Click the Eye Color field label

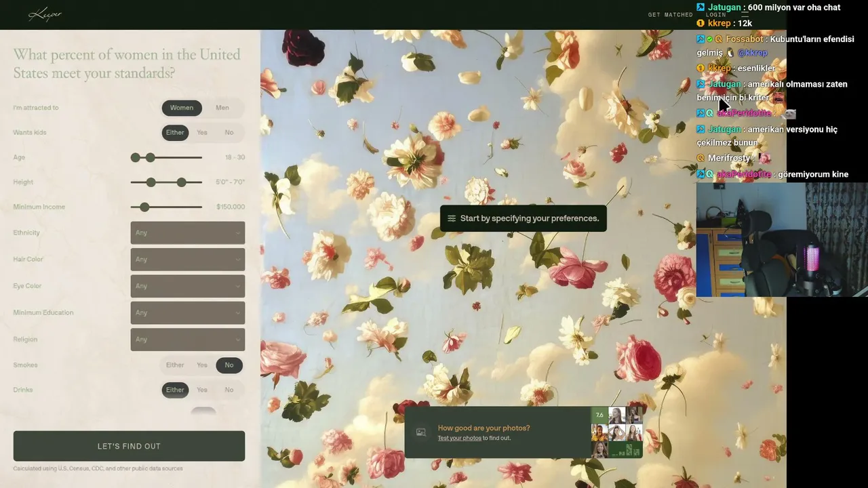click(x=27, y=286)
